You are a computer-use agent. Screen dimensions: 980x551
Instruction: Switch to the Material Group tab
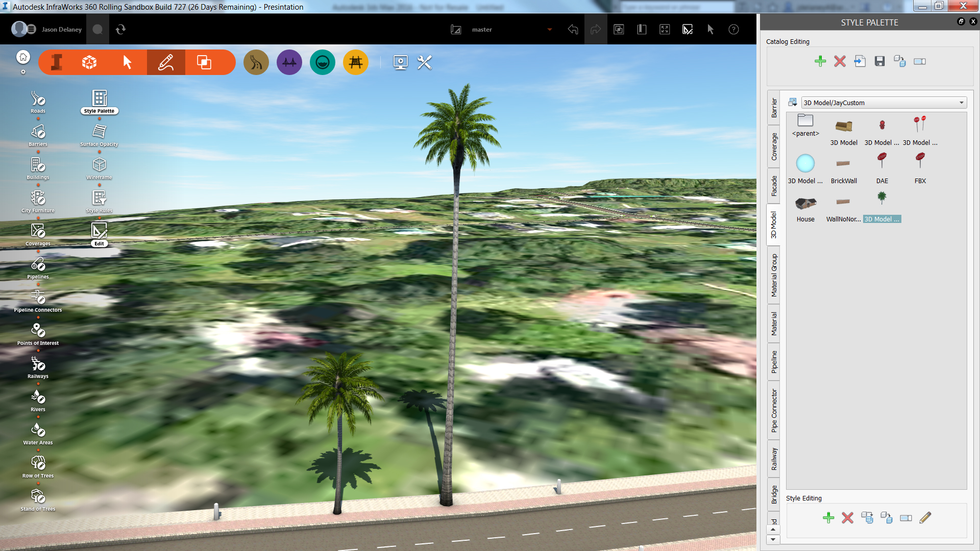(774, 275)
